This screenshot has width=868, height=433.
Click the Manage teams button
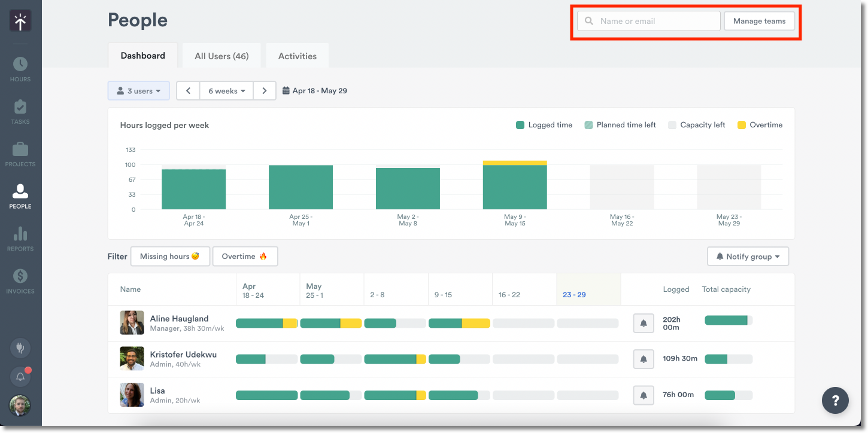click(759, 21)
